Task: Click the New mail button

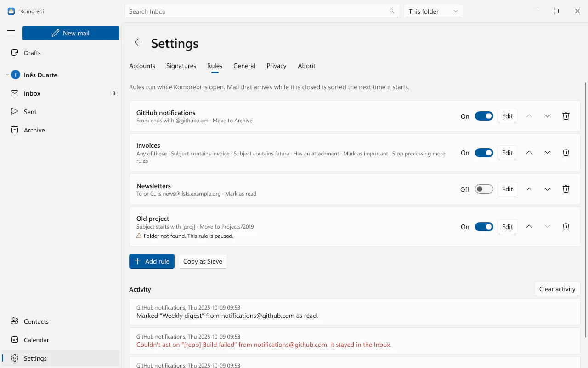Action: tap(71, 33)
